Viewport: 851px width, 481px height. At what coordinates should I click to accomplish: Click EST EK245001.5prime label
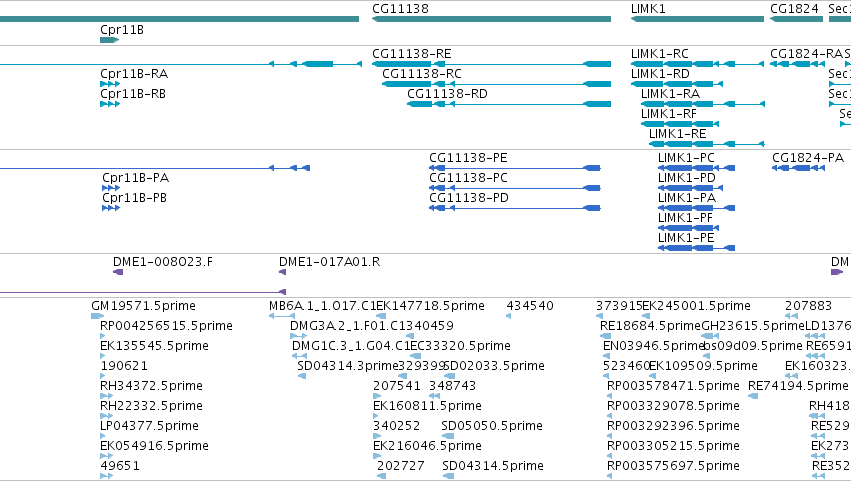pos(697,306)
